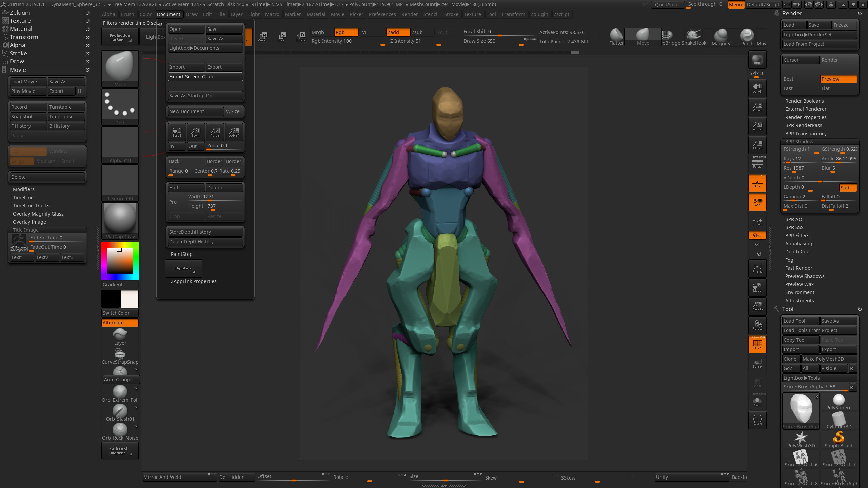Toggle the Rgb channel button
The image size is (868, 488).
[346, 32]
